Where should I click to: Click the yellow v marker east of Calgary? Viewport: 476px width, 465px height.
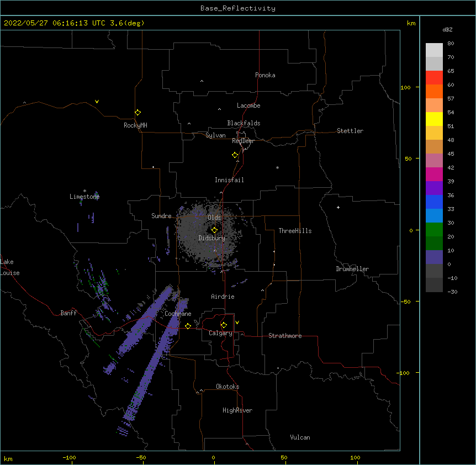click(x=237, y=323)
